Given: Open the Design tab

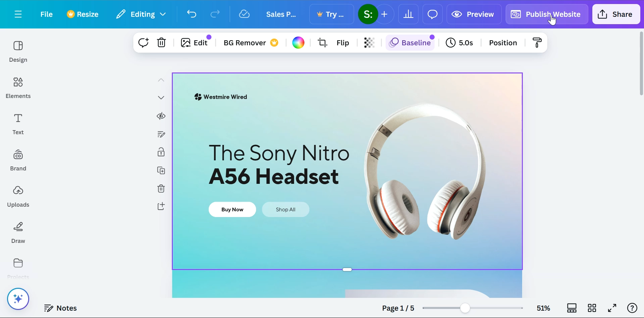Looking at the screenshot, I should point(18,51).
